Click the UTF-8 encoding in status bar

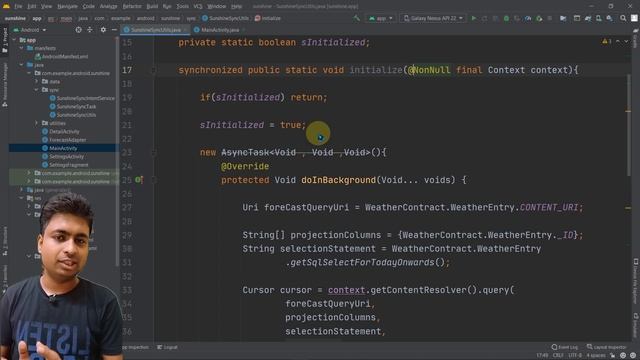point(574,356)
